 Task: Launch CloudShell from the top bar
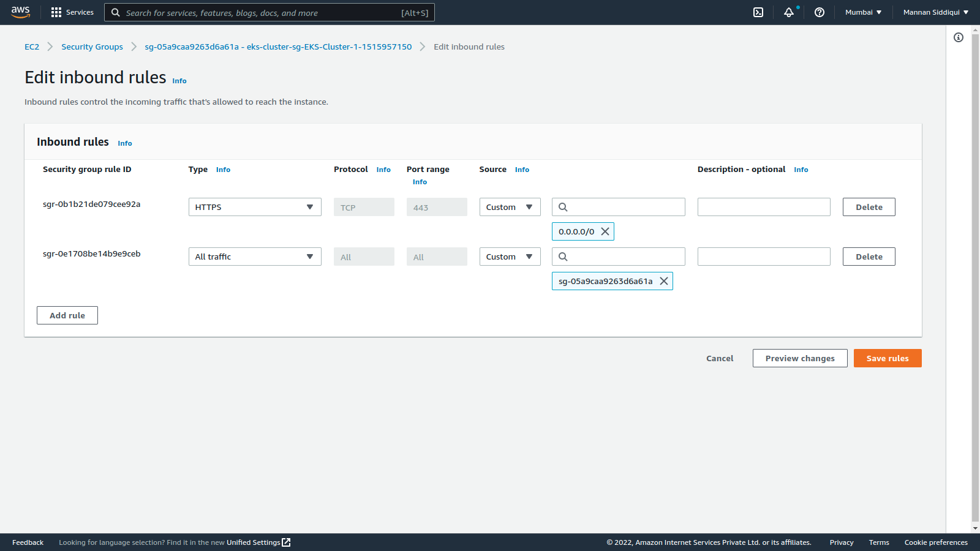pyautogui.click(x=758, y=12)
